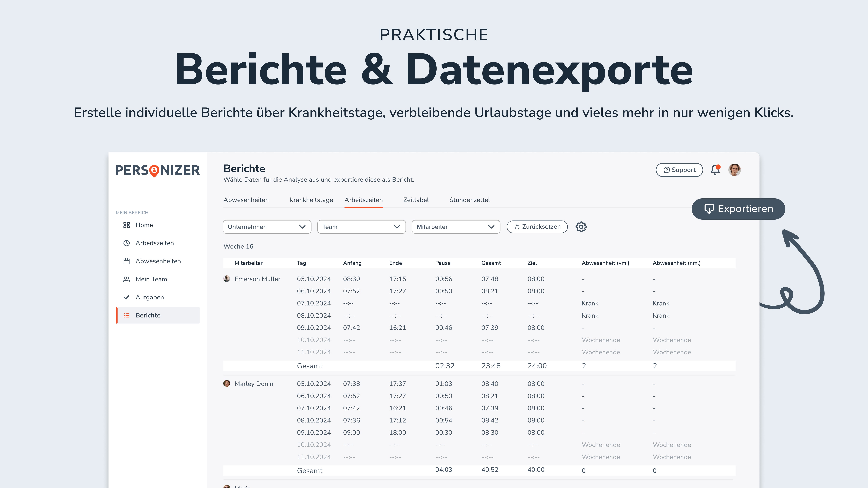
Task: Select the Zeitlabel tab
Action: point(416,200)
